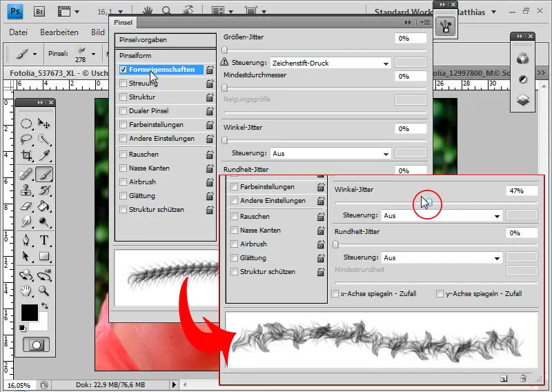552x392 pixels.
Task: Open the Bild menu
Action: (98, 32)
